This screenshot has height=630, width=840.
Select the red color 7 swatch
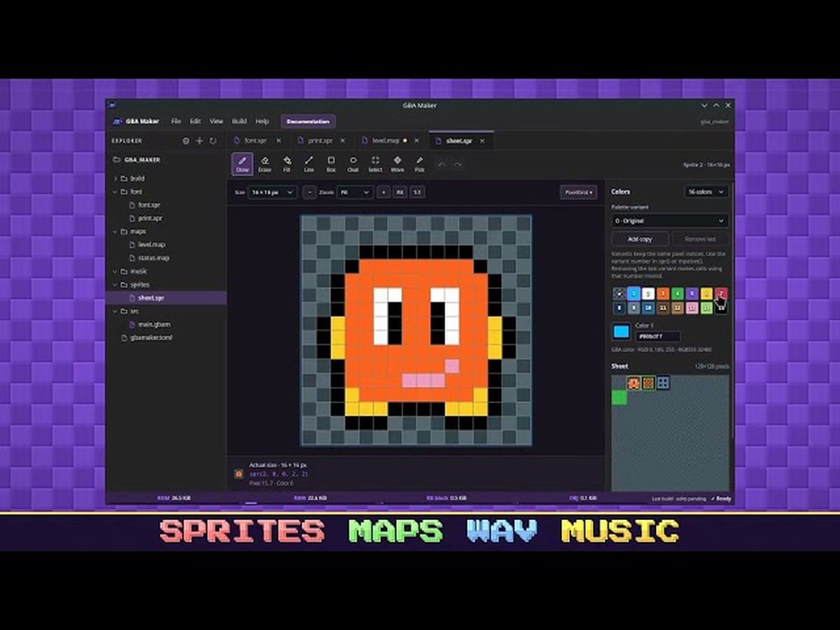click(721, 293)
